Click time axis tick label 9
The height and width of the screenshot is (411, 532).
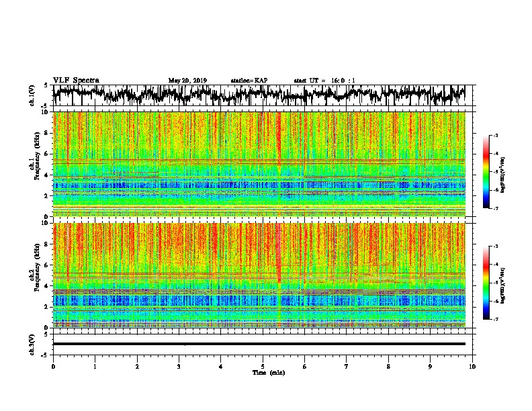pos(430,367)
